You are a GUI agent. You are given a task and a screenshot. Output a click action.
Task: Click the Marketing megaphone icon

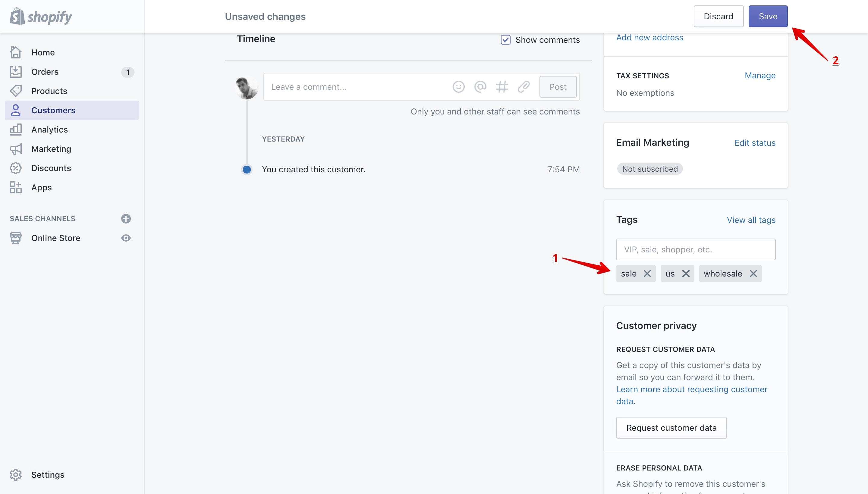pos(16,149)
